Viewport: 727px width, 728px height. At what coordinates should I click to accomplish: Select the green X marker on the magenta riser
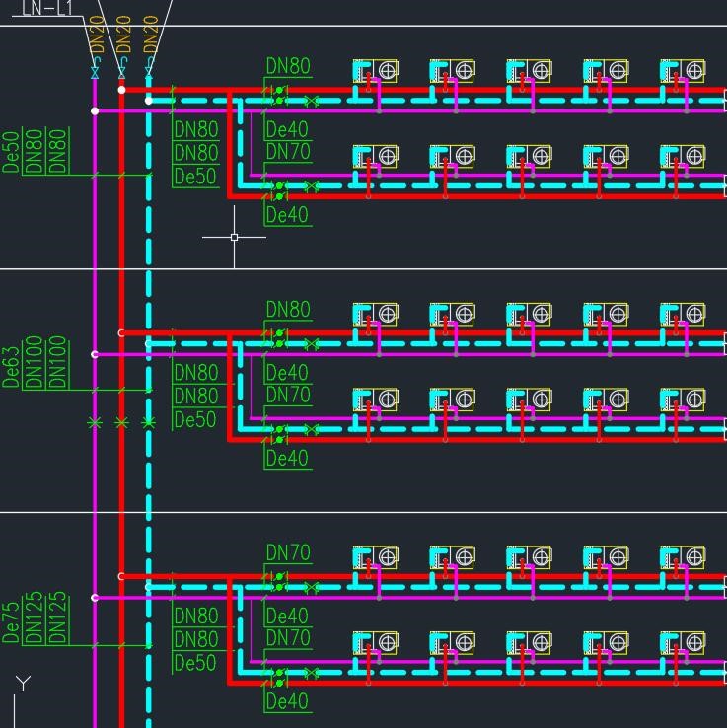(95, 422)
